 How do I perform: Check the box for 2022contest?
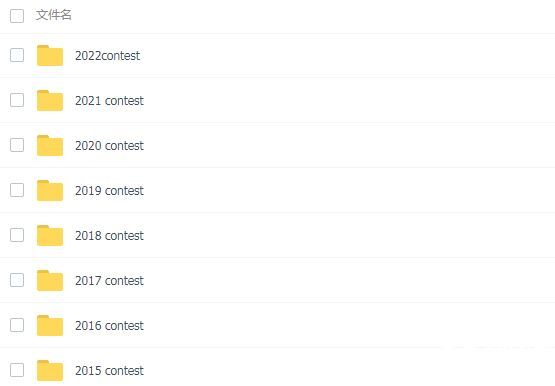coord(17,55)
